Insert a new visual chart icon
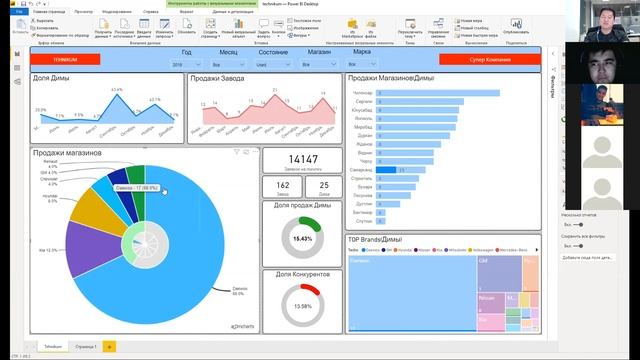Image resolution: width=640 pixels, height=360 pixels. (x=239, y=24)
